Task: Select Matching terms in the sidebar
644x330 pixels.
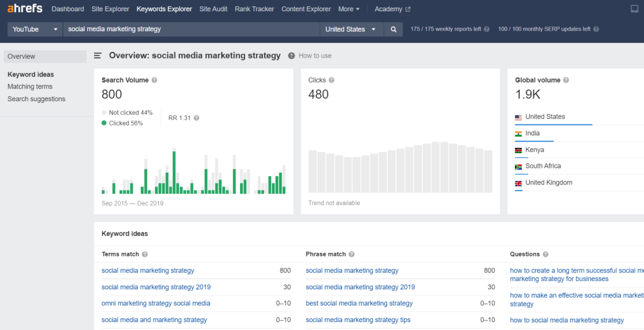Action: tap(30, 86)
